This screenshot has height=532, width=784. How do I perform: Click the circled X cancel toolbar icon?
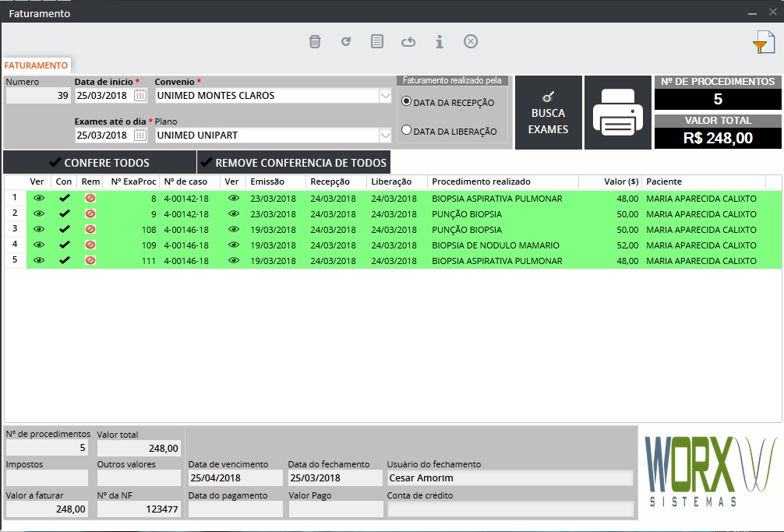(471, 41)
